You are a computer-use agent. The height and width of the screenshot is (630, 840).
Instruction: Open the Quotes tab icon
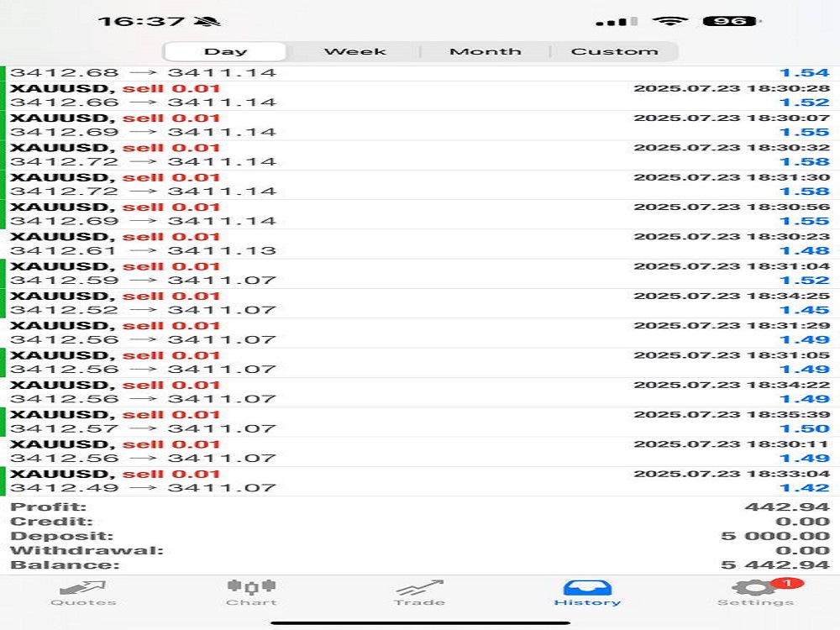82,589
